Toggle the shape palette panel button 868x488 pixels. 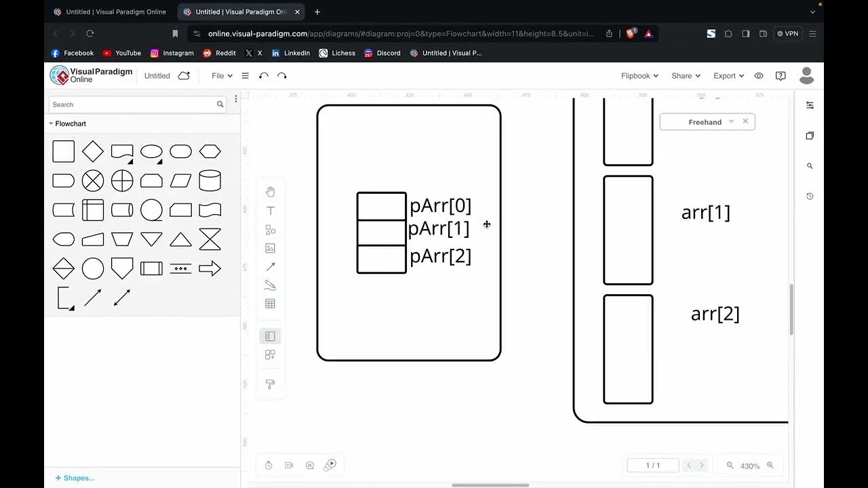pos(270,336)
